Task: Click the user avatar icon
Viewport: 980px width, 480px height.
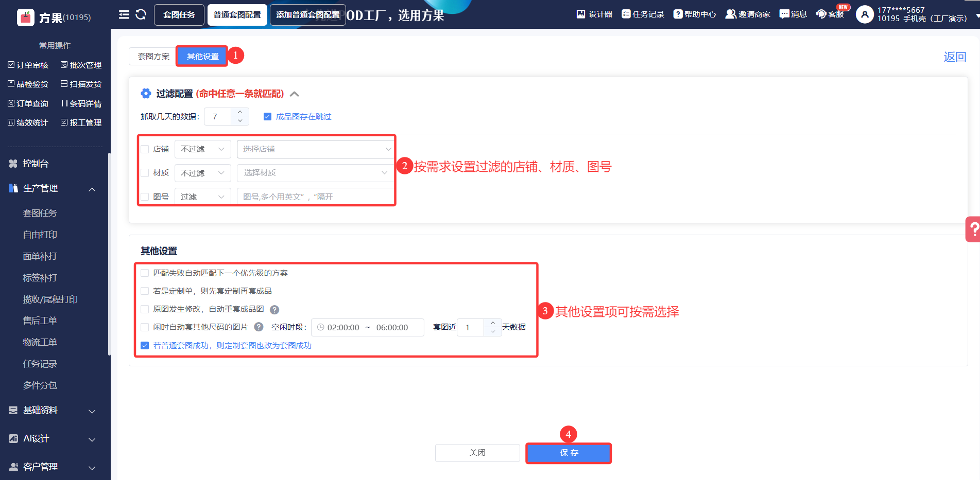Action: tap(865, 14)
